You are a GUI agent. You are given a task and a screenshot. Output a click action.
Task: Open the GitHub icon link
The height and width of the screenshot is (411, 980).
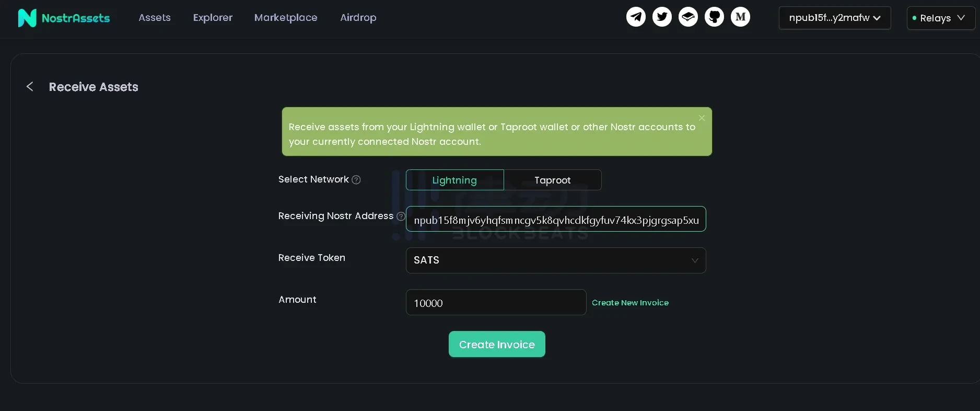coord(714,17)
